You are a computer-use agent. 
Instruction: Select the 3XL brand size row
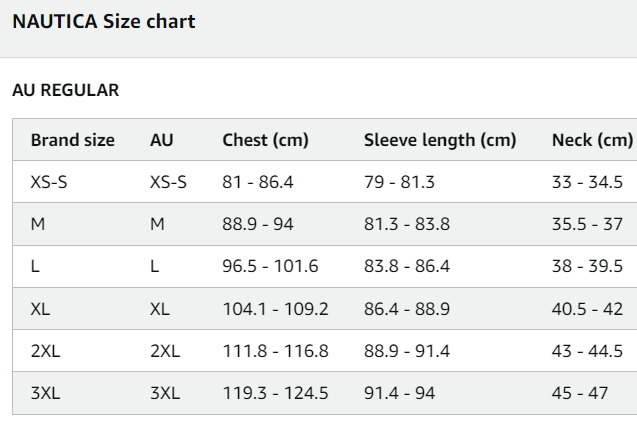point(45,393)
